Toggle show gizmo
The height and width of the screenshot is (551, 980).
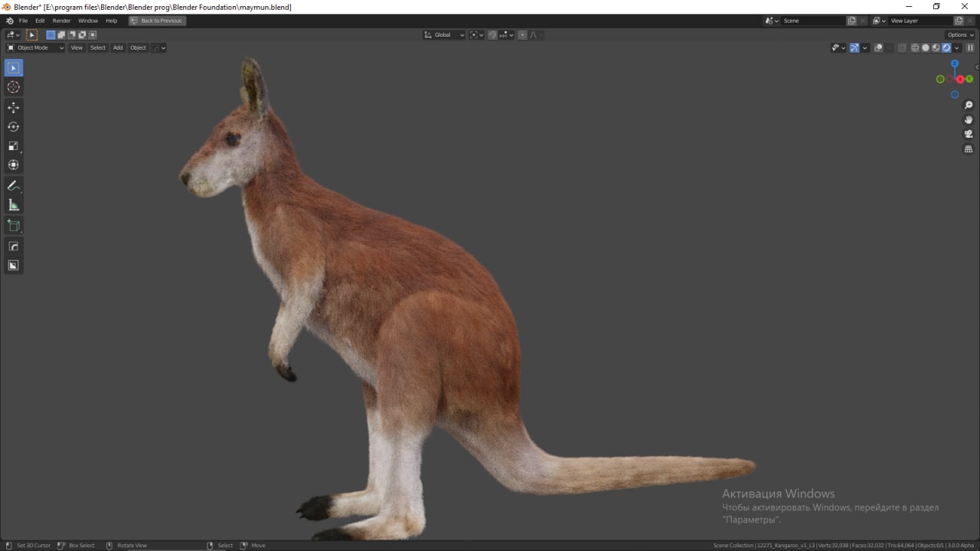click(854, 47)
